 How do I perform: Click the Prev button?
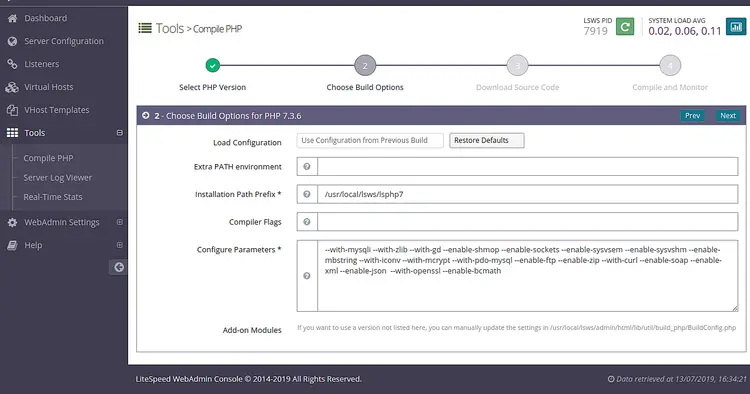[x=692, y=116]
